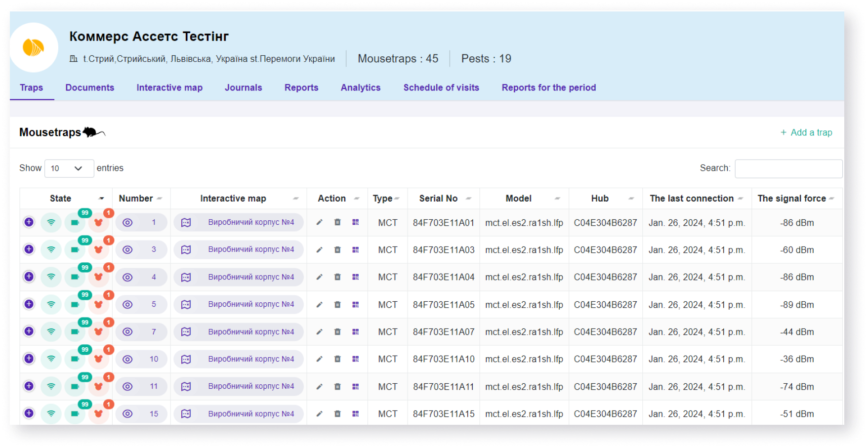Open Виробничий корпус №4 link for trap 7
This screenshot has width=868, height=448.
point(250,332)
